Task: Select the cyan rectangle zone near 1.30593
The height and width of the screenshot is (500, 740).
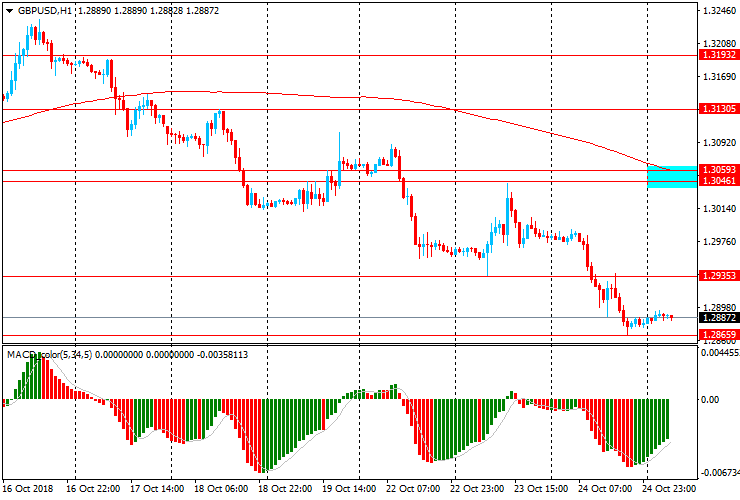Action: [x=672, y=177]
